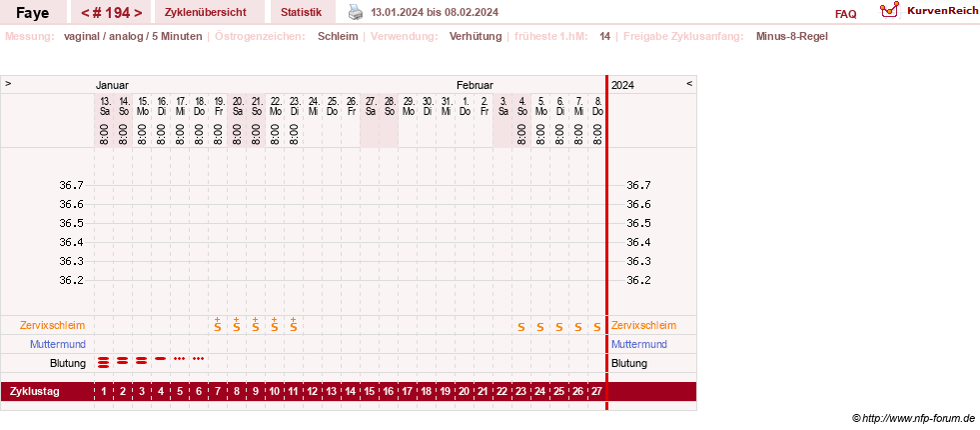The height and width of the screenshot is (430, 980).
Task: Click the S mucus symbol on cycle day 27
Action: [x=596, y=327]
